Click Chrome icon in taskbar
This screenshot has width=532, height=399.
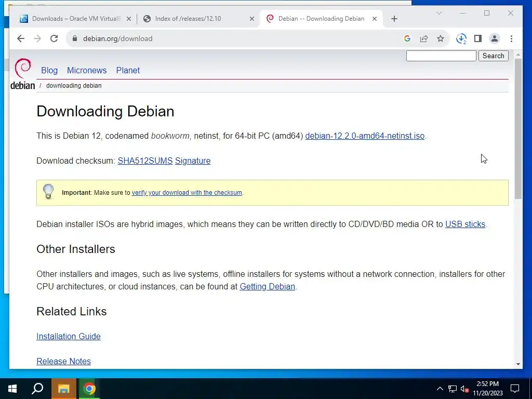coord(89,389)
